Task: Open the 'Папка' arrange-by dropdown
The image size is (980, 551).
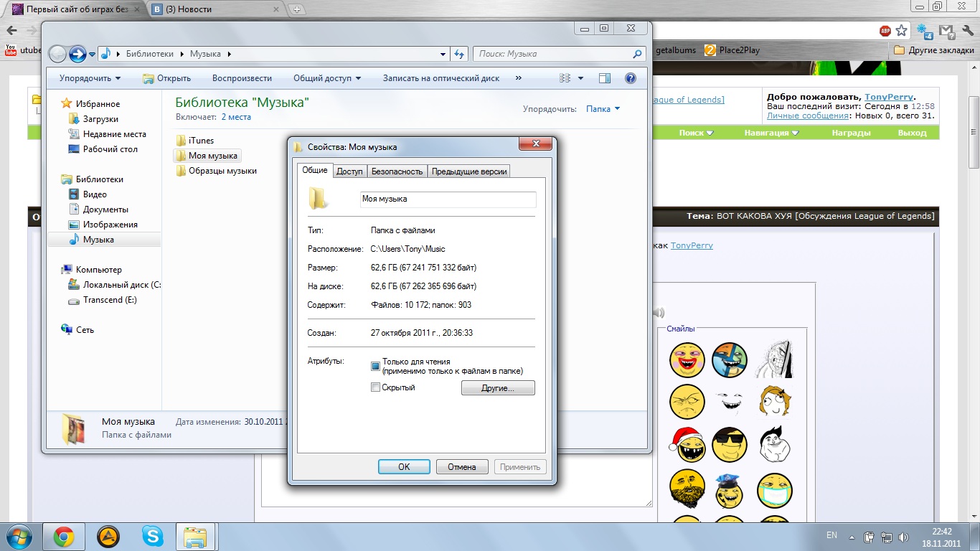Action: (x=603, y=109)
